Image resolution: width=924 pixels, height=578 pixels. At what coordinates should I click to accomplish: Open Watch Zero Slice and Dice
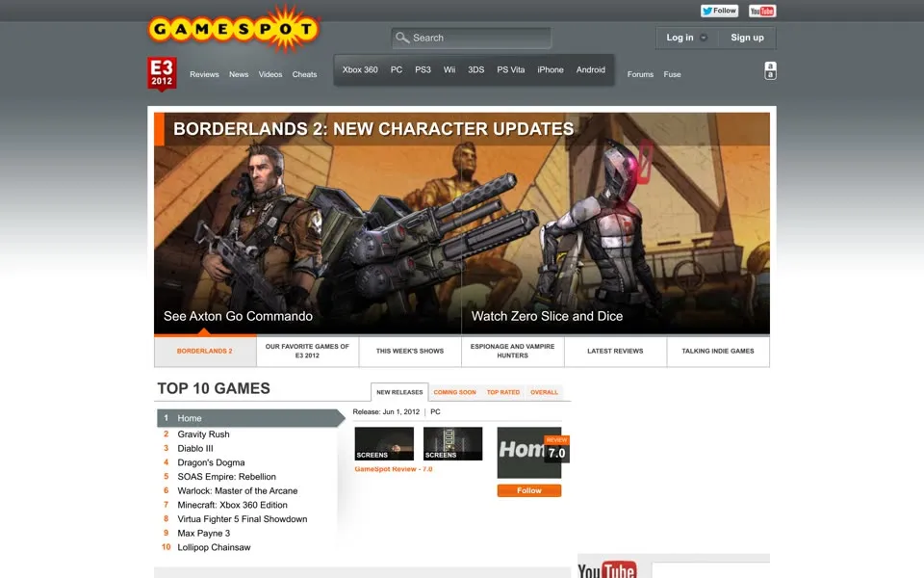point(547,316)
